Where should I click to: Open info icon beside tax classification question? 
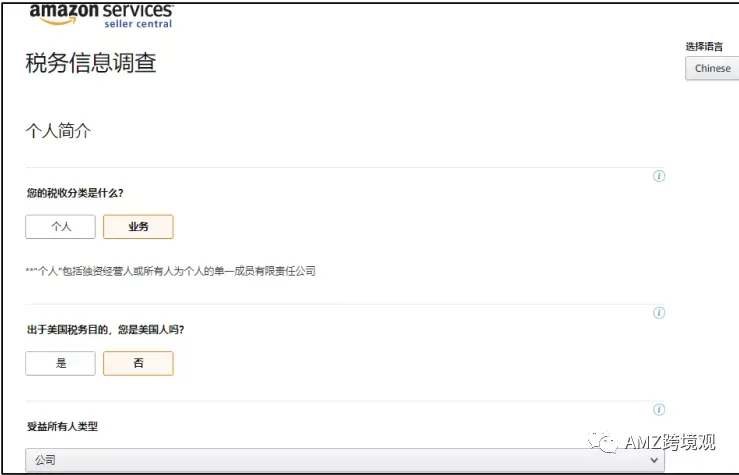[x=659, y=176]
